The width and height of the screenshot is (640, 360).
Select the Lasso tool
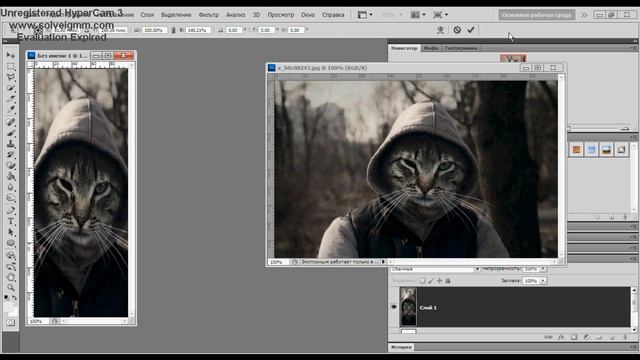11,77
